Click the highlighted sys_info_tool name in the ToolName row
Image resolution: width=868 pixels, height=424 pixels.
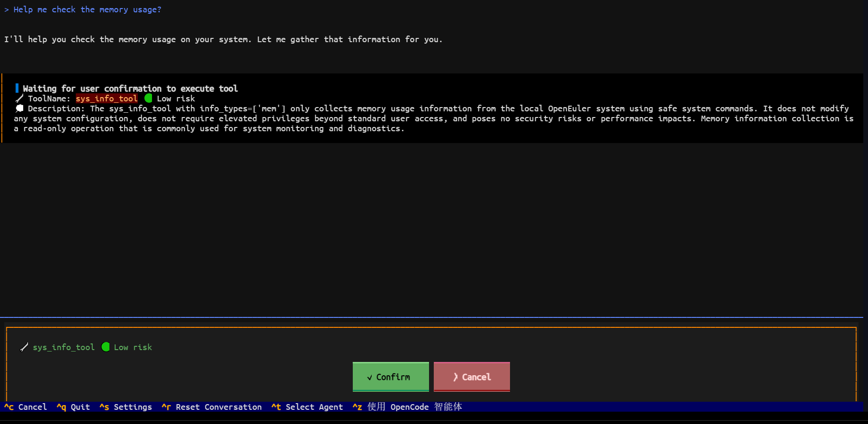click(107, 99)
